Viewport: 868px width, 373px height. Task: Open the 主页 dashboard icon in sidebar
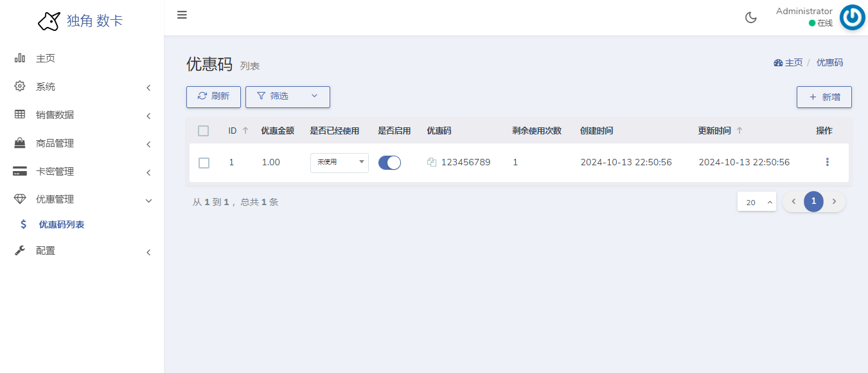[20, 57]
